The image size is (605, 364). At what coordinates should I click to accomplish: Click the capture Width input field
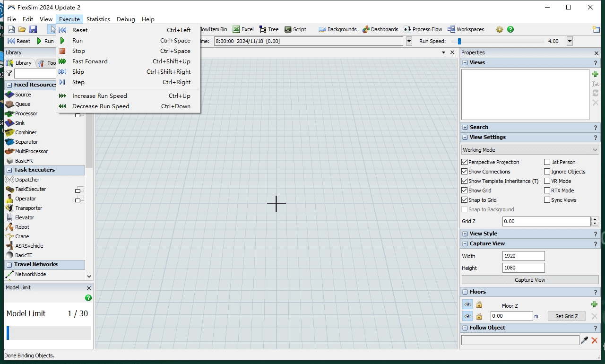point(523,256)
